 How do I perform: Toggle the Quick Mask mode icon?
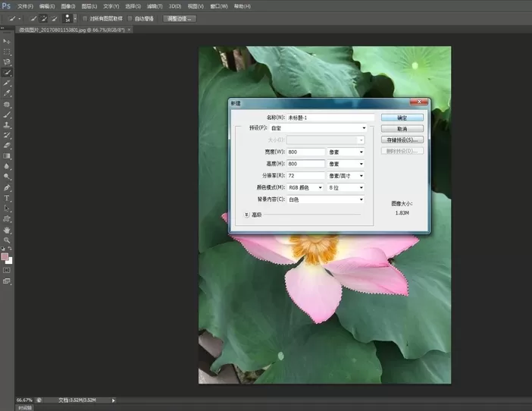[x=7, y=271]
